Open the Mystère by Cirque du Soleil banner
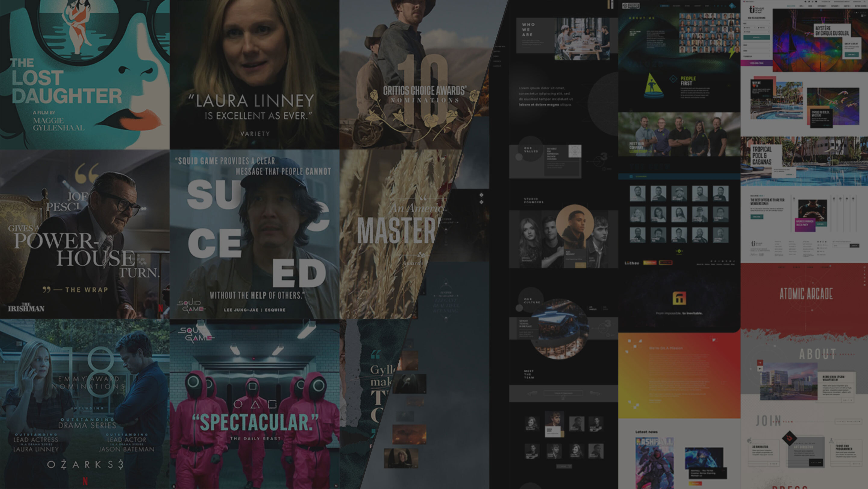 820,40
